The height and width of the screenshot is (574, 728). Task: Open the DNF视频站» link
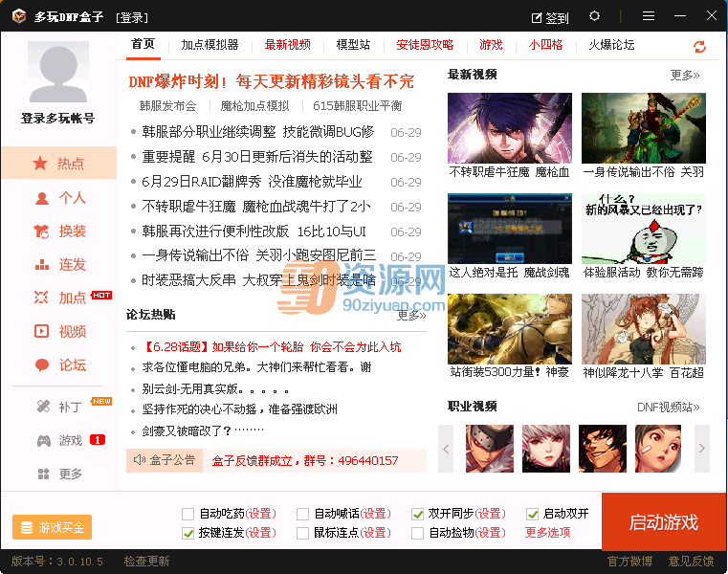pos(668,408)
